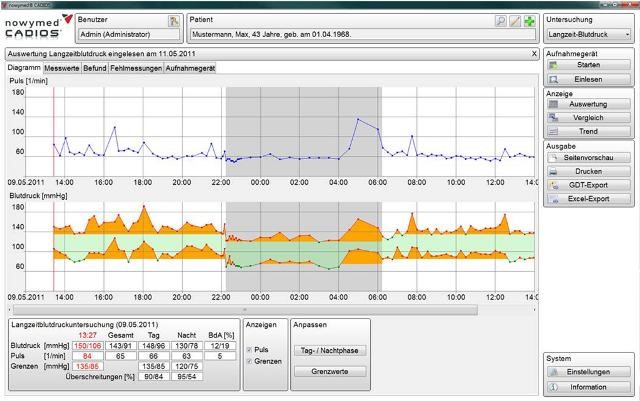Click the scrollbar right arrow
This screenshot has width=640, height=401.
(x=534, y=310)
